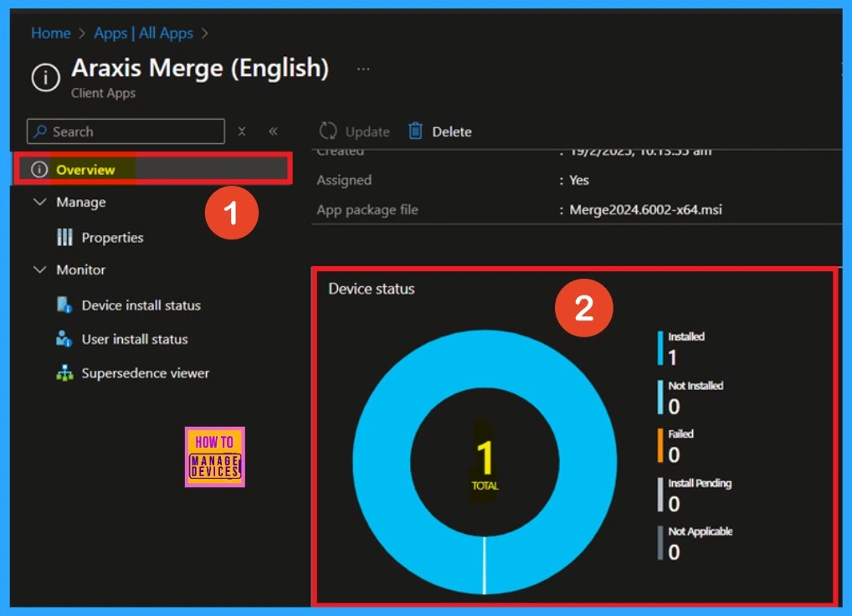This screenshot has height=616, width=852.
Task: Click the Device install status icon
Action: point(64,305)
